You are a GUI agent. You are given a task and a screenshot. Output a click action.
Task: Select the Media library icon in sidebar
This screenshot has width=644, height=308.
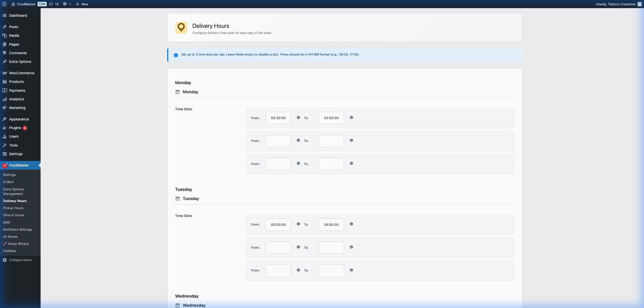coord(5,35)
